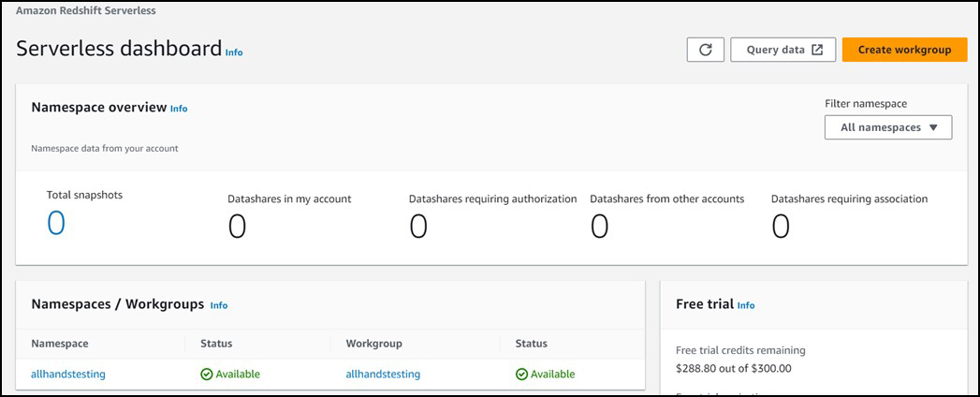Viewport: 980px width, 397px height.
Task: Click Info link beside Namespaces / Workgroups
Action: (219, 305)
